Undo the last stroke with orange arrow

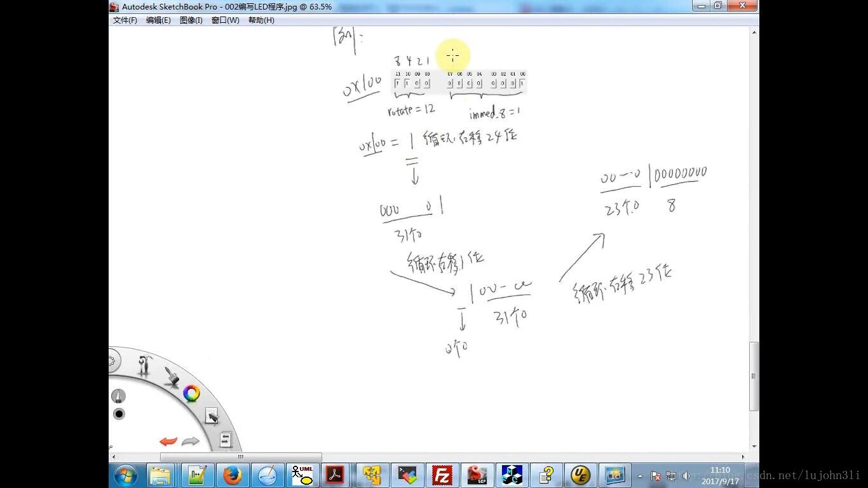[x=168, y=441]
